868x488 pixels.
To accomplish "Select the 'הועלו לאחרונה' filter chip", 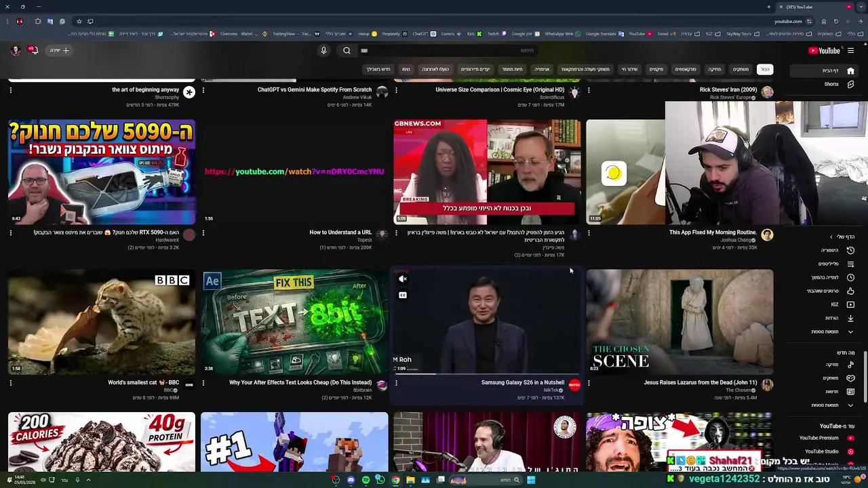I will point(435,69).
